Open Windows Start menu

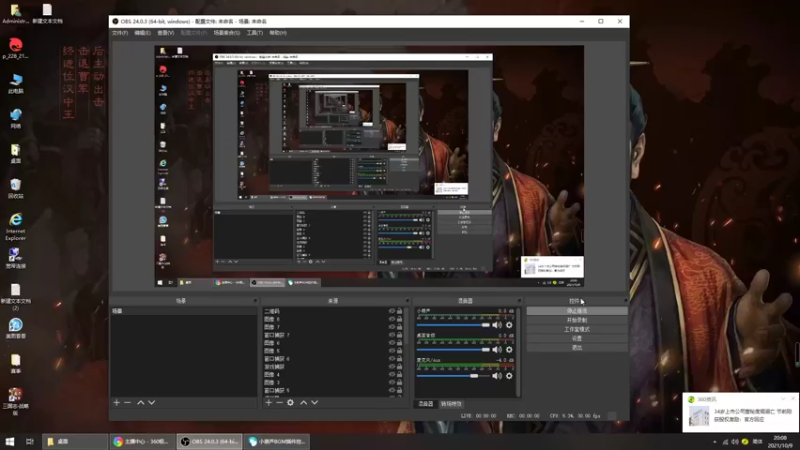[10, 441]
